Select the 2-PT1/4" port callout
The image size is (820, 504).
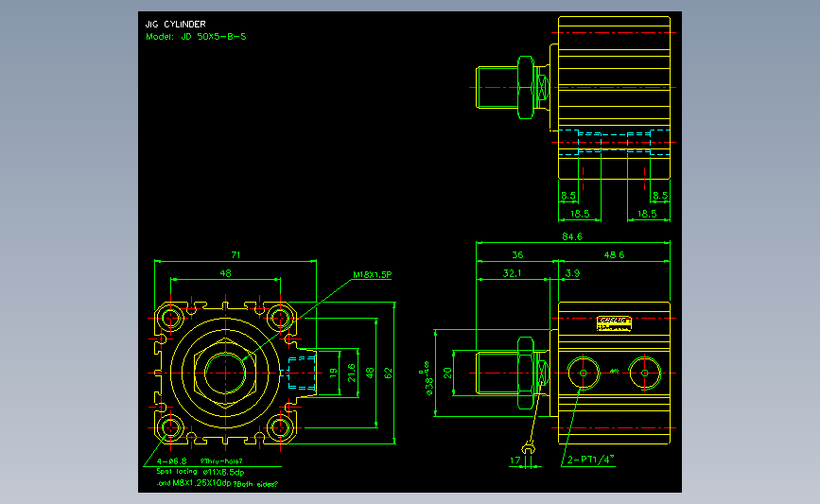tap(590, 460)
